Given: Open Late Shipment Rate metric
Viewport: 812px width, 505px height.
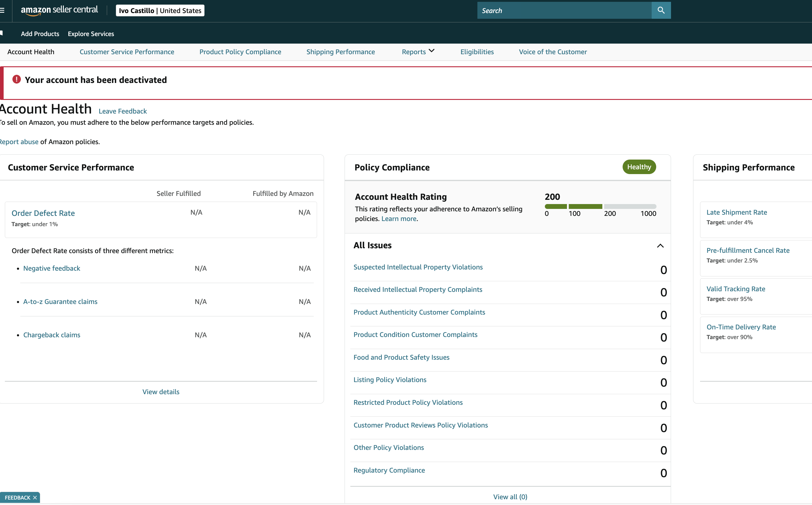Looking at the screenshot, I should (737, 212).
